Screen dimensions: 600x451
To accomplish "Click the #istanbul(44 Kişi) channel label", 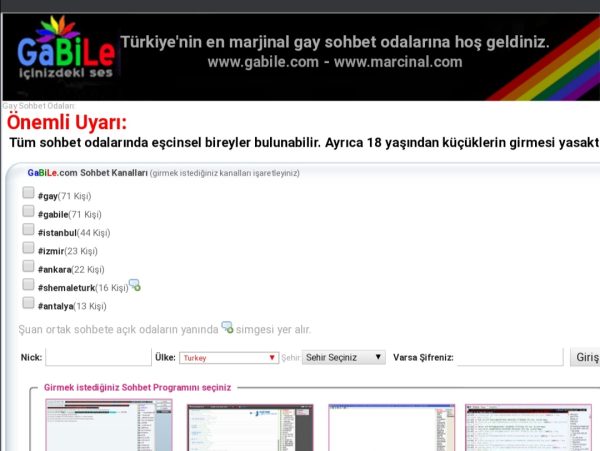I will tap(74, 233).
